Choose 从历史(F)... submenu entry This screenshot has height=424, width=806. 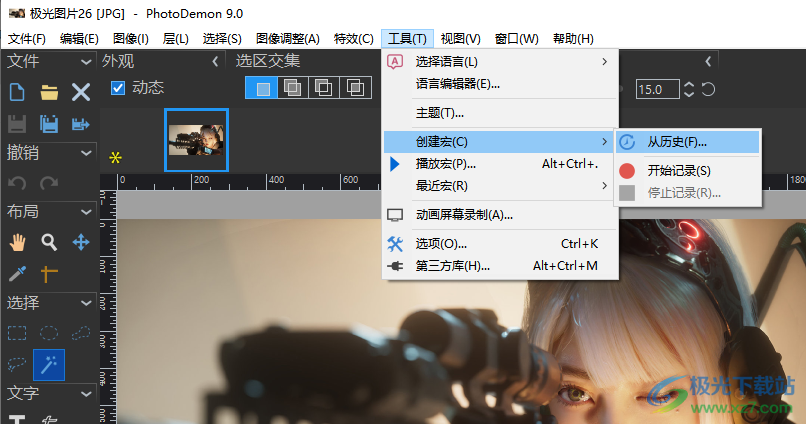click(x=688, y=142)
